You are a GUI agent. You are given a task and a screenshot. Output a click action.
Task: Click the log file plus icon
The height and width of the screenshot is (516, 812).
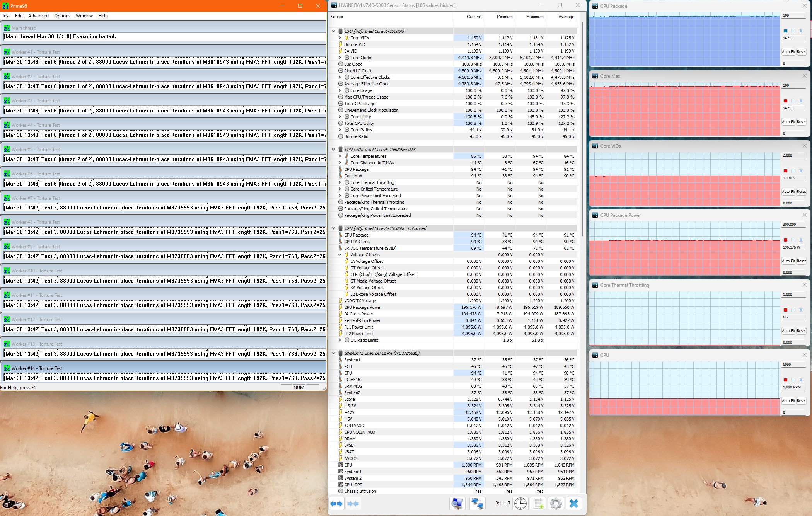click(538, 504)
